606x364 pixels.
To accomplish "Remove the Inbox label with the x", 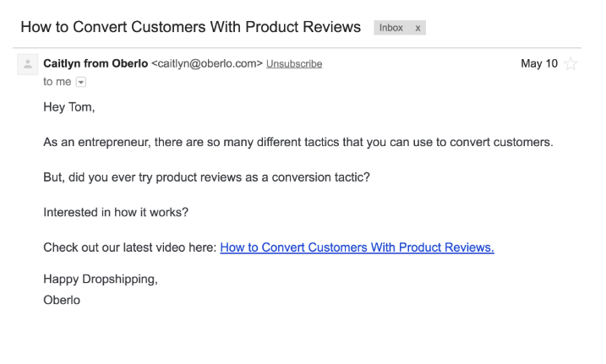I will pyautogui.click(x=418, y=28).
